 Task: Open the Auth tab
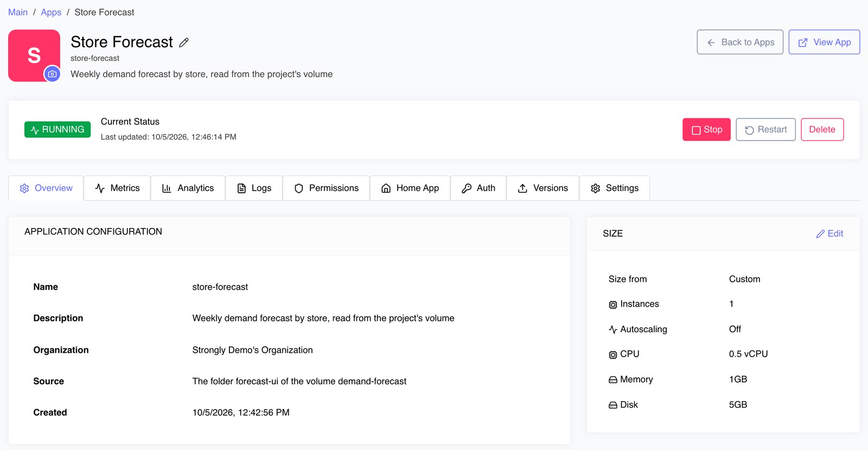click(478, 188)
